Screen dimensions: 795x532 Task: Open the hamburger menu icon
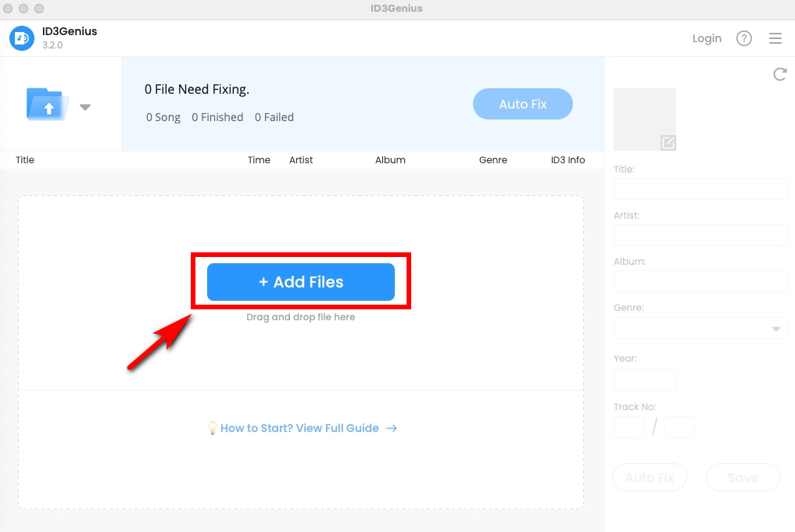[775, 38]
